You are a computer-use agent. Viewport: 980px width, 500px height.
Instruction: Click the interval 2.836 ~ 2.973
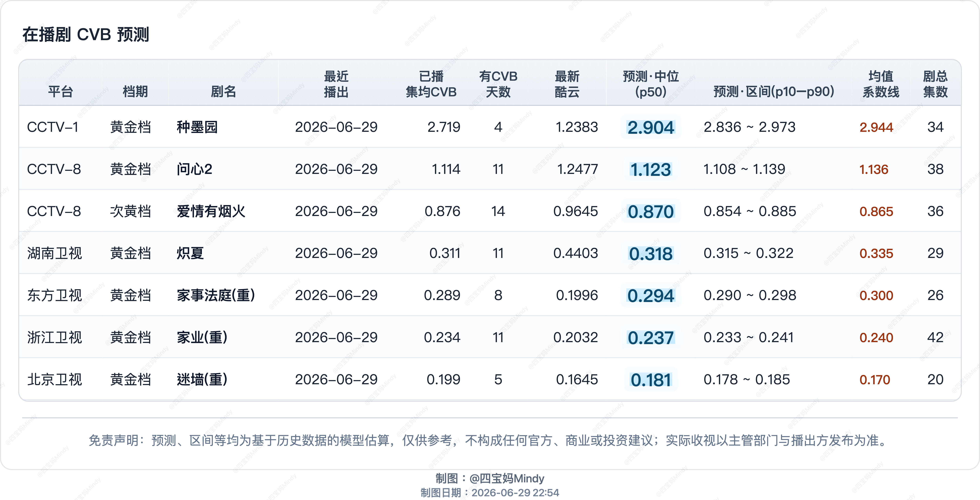coord(750,127)
